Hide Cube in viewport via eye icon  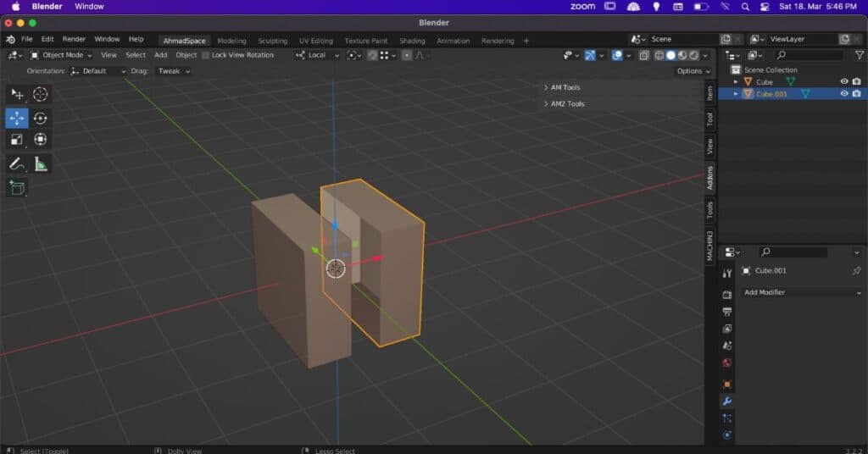[x=843, y=82]
